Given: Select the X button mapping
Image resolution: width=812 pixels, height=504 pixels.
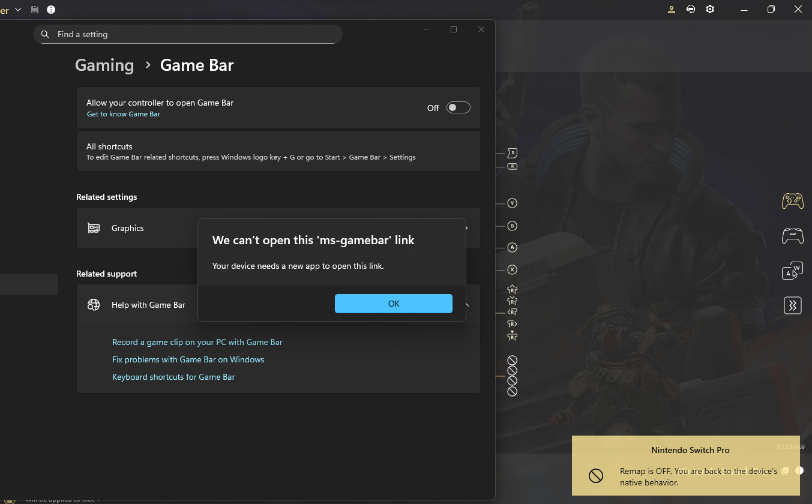Looking at the screenshot, I should pos(513,269).
